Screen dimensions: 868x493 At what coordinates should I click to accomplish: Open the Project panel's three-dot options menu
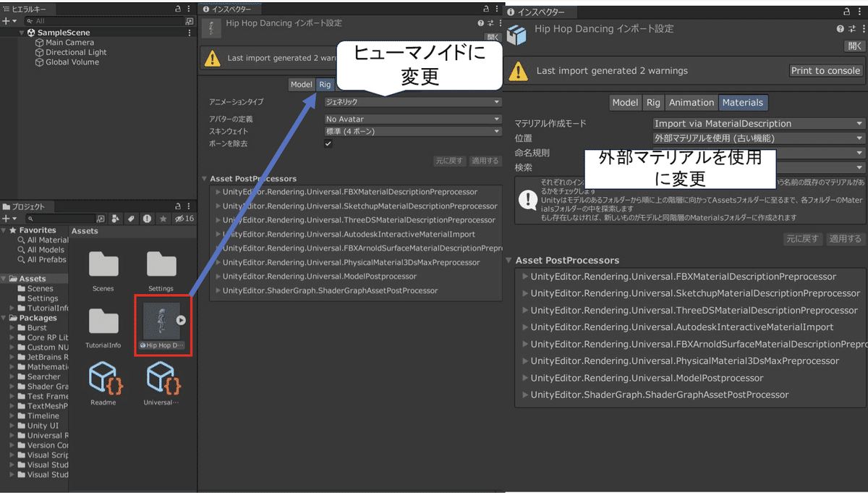coord(190,206)
